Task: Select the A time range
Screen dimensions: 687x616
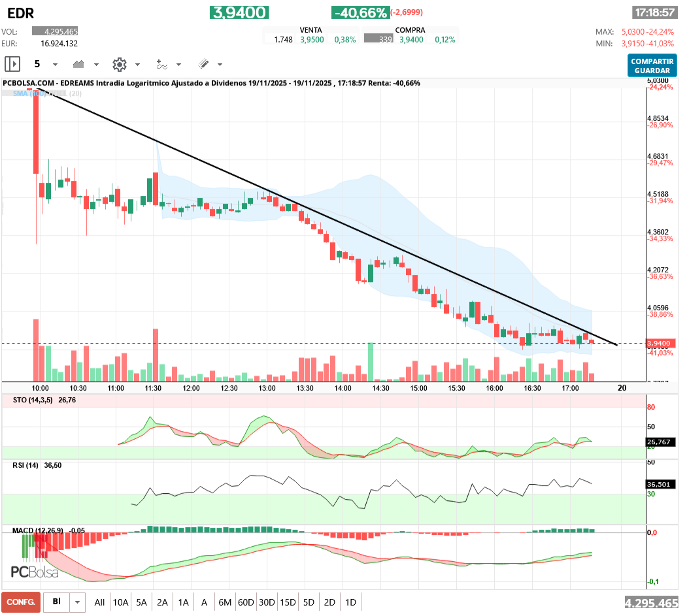Action: coord(204,602)
